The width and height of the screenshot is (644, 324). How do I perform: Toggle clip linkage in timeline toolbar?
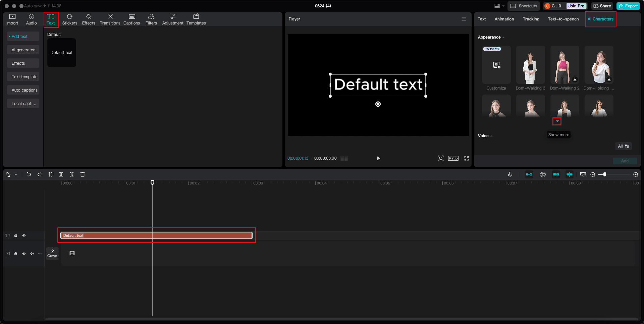[556, 174]
